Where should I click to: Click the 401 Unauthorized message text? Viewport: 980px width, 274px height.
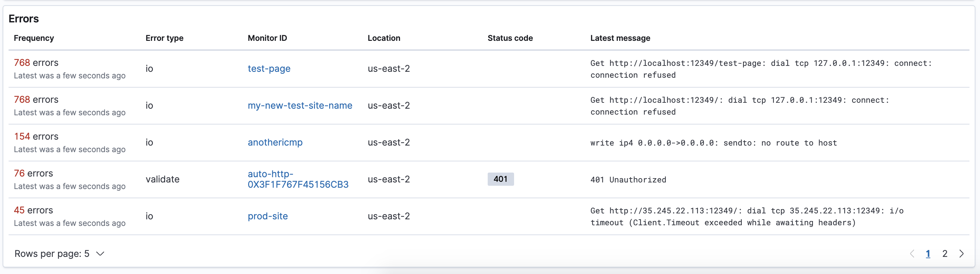click(628, 179)
